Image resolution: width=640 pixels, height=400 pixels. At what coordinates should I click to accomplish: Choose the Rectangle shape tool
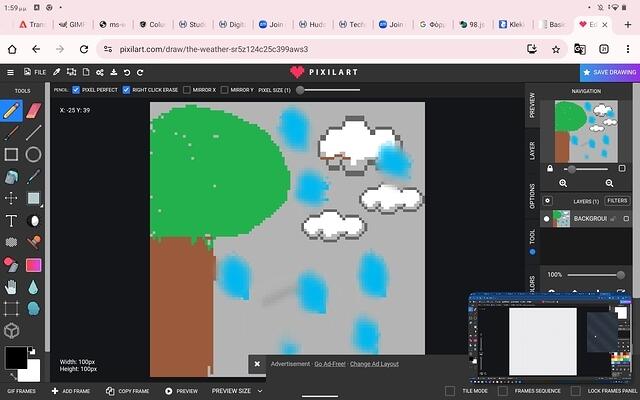pos(11,154)
